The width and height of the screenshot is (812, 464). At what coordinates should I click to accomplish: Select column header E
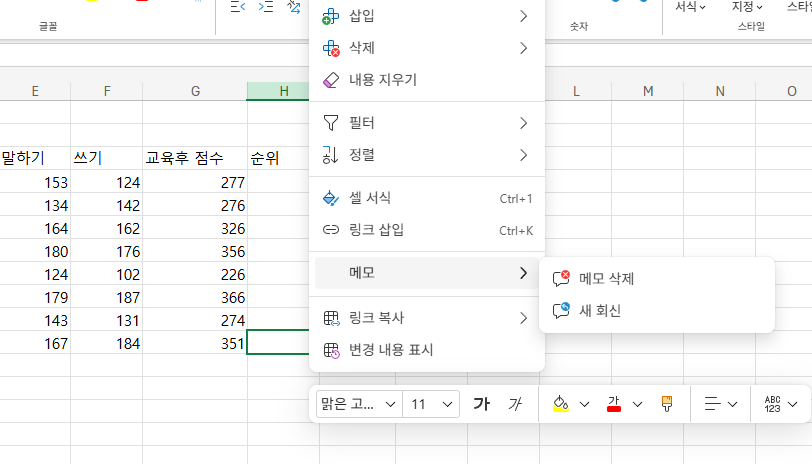[35, 92]
